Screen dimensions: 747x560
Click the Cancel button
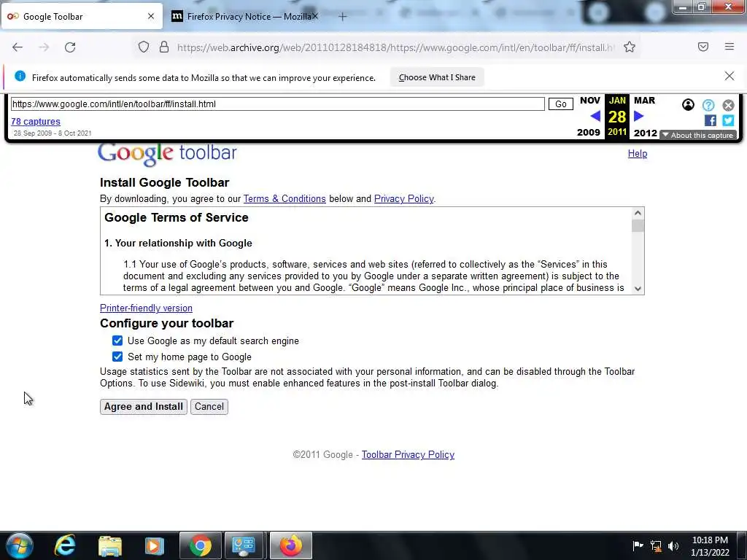[209, 407]
